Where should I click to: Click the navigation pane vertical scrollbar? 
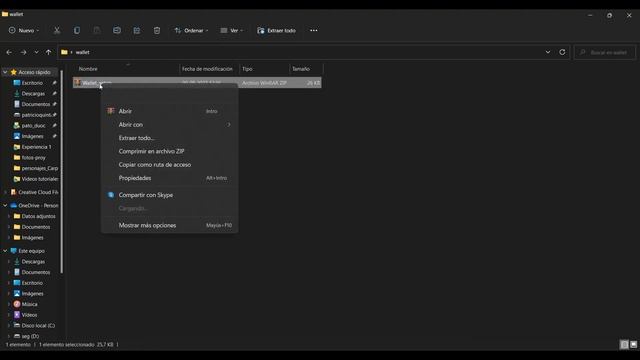tap(62, 171)
